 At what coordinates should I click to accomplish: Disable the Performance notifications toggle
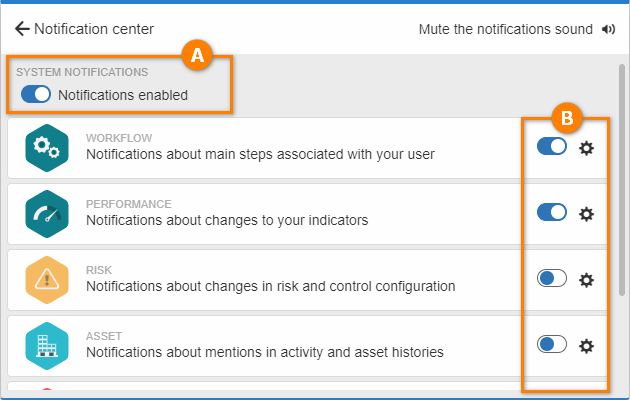click(x=552, y=212)
